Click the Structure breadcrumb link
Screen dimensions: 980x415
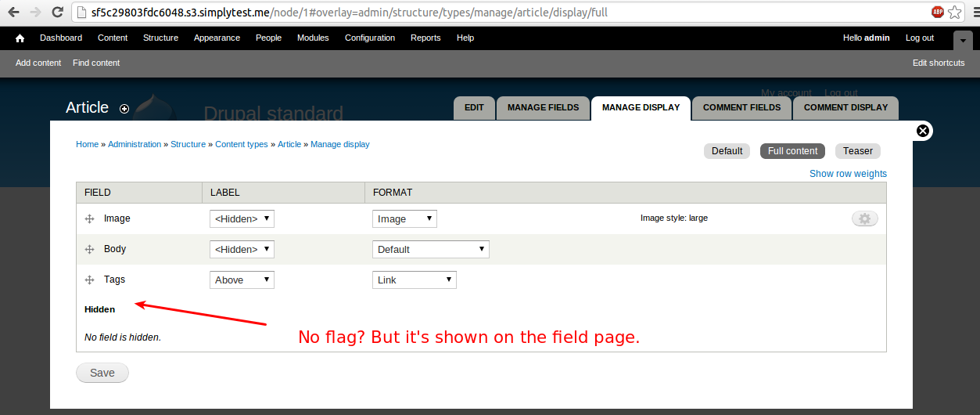click(x=188, y=145)
